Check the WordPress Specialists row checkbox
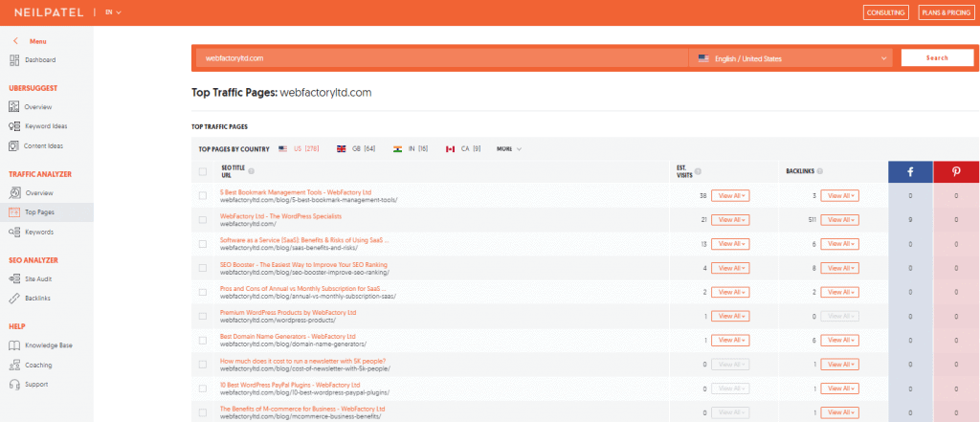The height and width of the screenshot is (422, 980). click(203, 220)
